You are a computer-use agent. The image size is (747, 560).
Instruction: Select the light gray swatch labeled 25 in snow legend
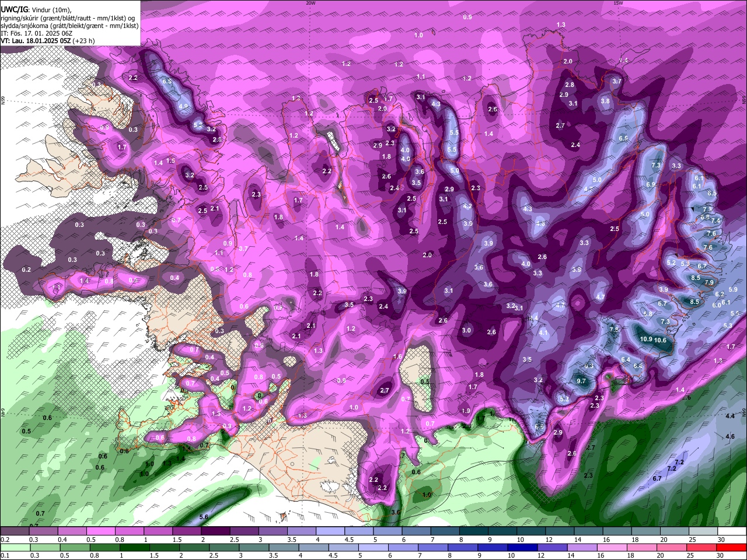[703, 531]
